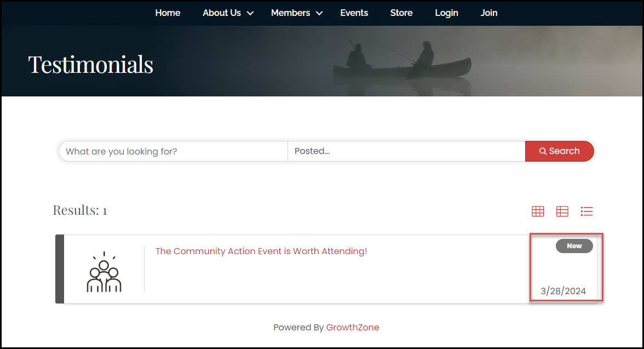
Task: Open the Events page from navigation
Action: (x=354, y=13)
